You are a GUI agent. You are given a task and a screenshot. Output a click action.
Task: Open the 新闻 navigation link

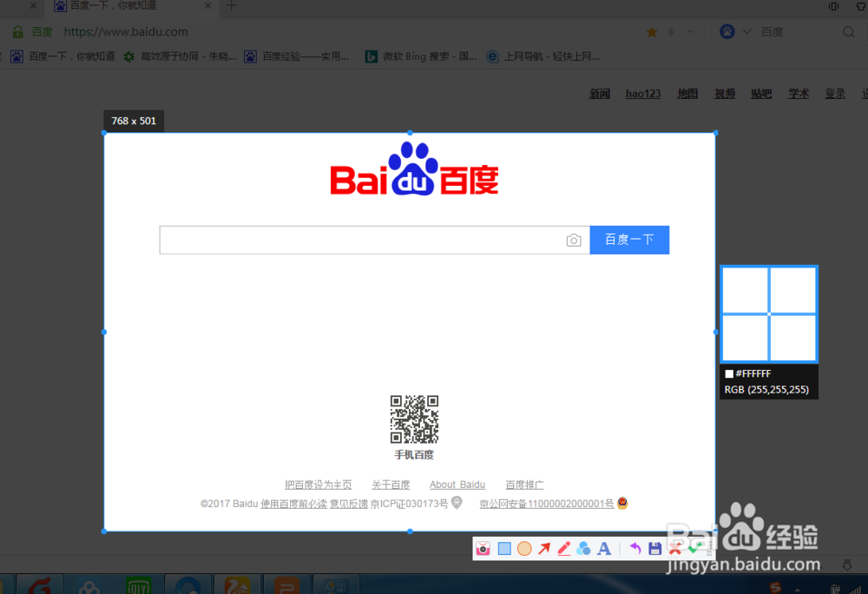600,94
